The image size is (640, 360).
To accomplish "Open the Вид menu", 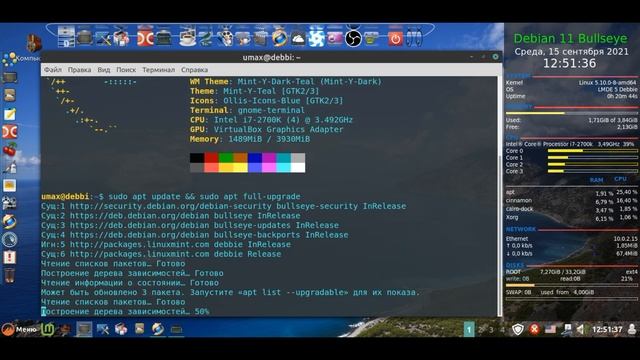I will click(104, 70).
